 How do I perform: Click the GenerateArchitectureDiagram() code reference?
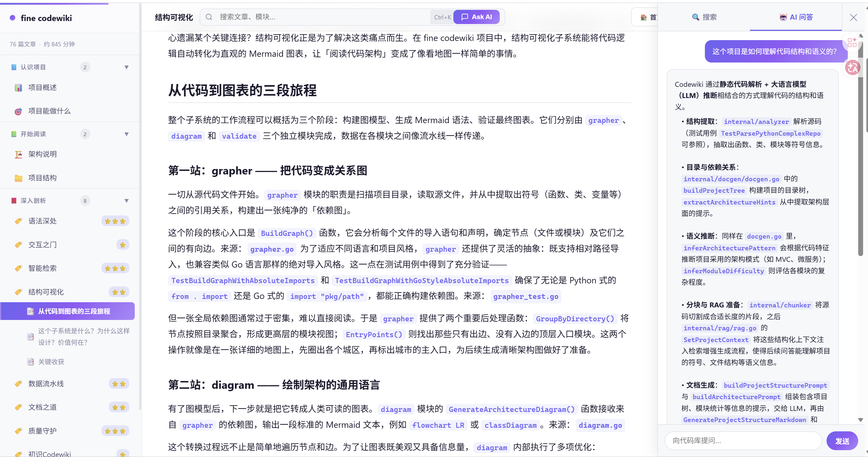coord(511,409)
